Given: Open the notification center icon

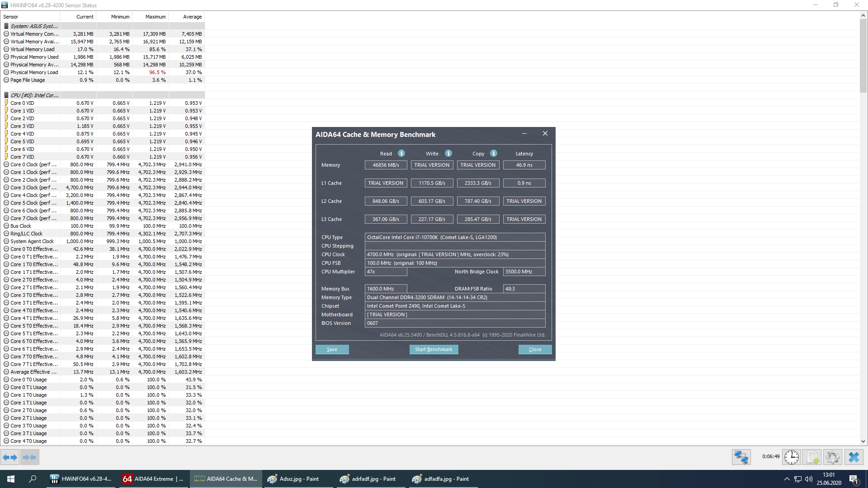Looking at the screenshot, I should [x=854, y=479].
